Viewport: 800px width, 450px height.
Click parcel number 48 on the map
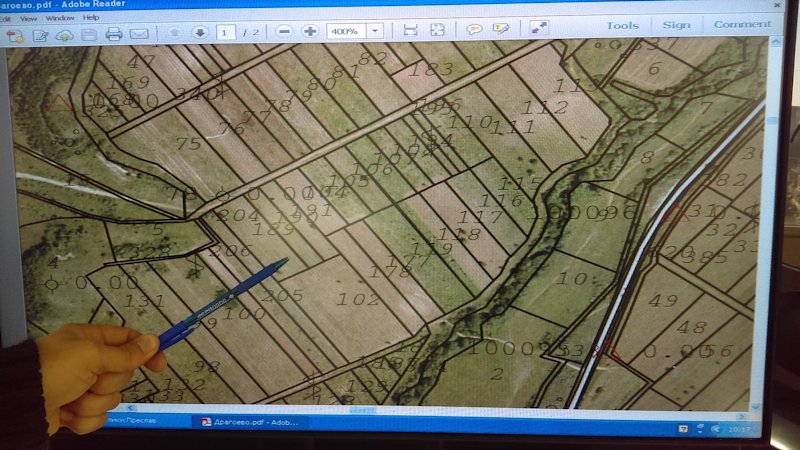tap(692, 327)
